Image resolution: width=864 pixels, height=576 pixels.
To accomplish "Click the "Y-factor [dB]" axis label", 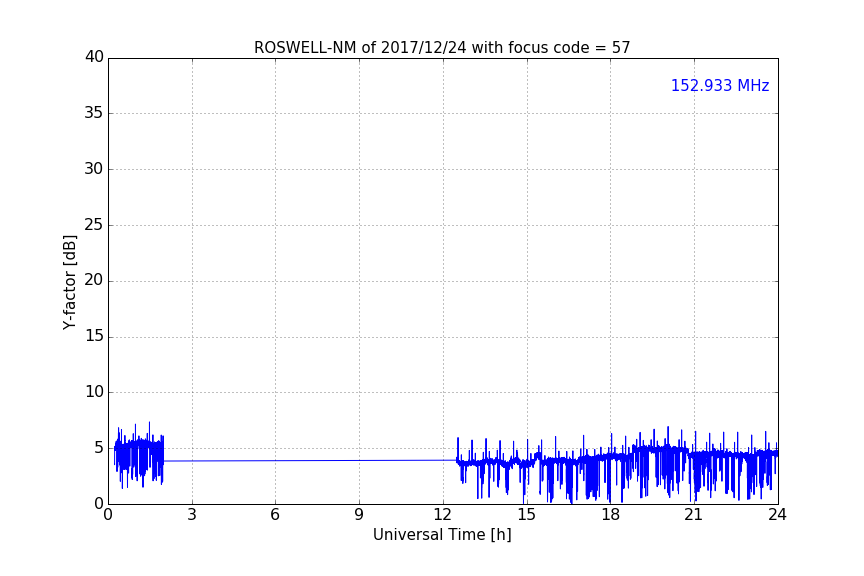I will (69, 282).
